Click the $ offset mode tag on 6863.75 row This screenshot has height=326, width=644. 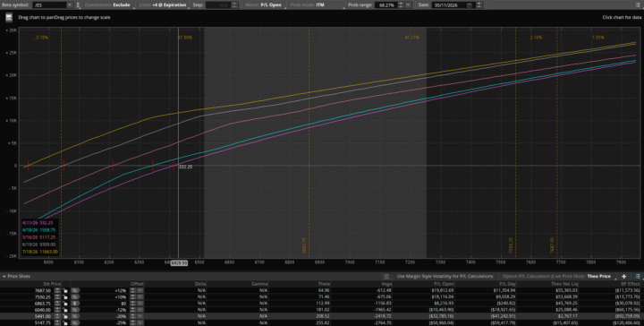coord(75,304)
